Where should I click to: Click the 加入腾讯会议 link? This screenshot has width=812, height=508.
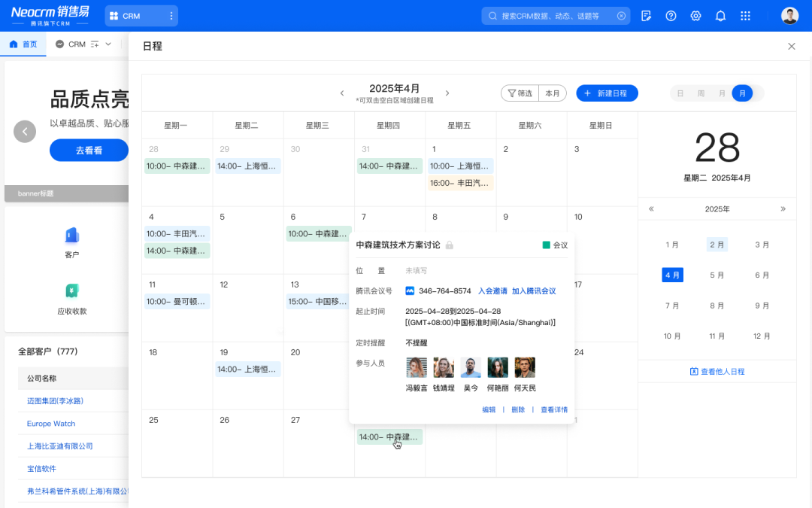534,291
